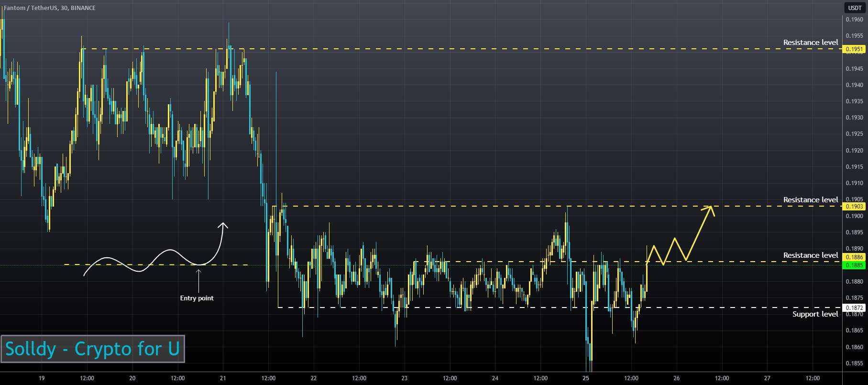Click the 0.1895 price axis value
Image resolution: width=868 pixels, height=385 pixels.
click(854, 232)
